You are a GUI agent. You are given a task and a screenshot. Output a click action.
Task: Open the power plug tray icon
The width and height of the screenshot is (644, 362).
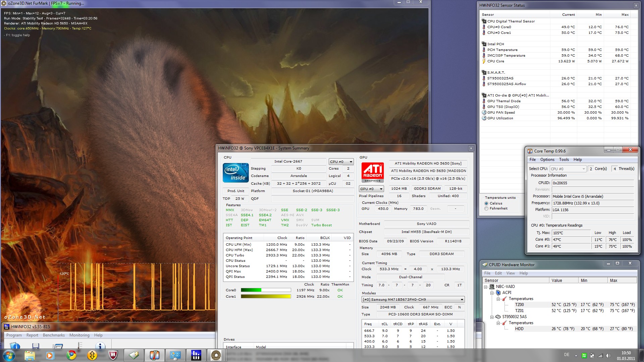tap(592, 356)
